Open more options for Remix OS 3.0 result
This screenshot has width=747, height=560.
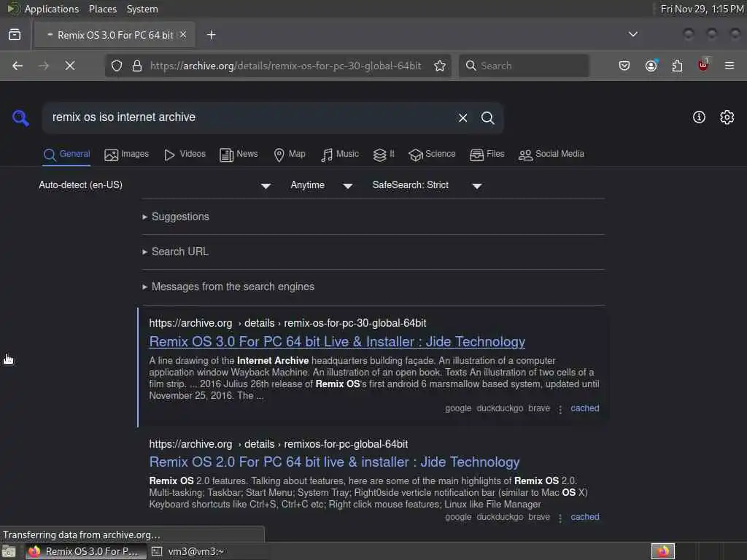click(x=560, y=409)
